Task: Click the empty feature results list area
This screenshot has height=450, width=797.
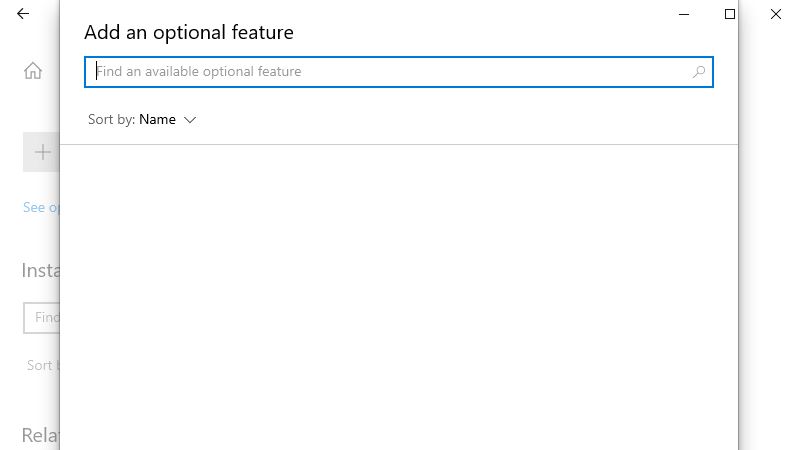Action: (399, 297)
